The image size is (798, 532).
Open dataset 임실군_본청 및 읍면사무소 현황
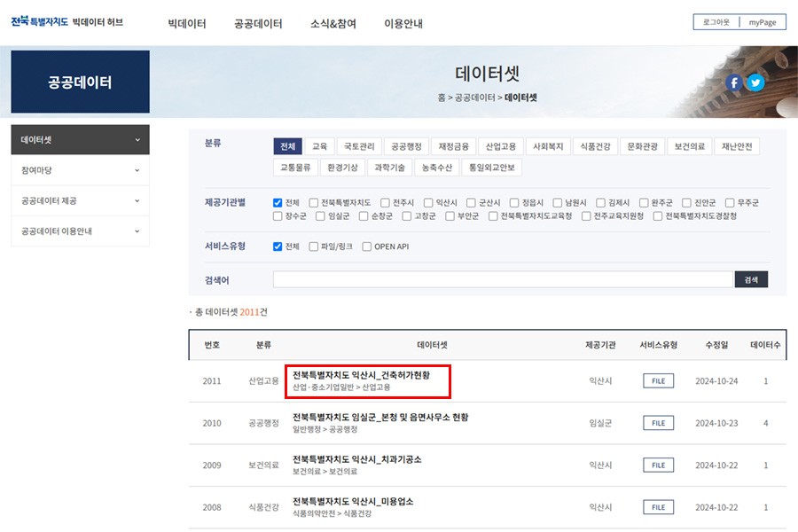(380, 418)
